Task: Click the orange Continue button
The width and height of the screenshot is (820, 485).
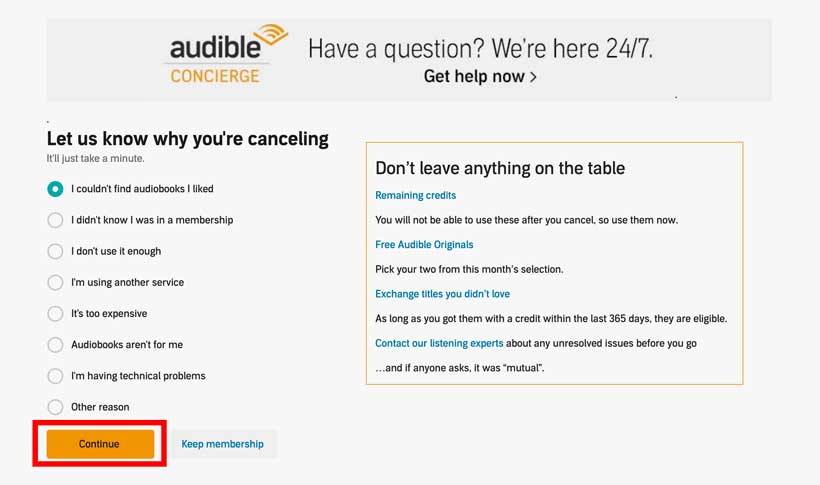Action: point(100,444)
